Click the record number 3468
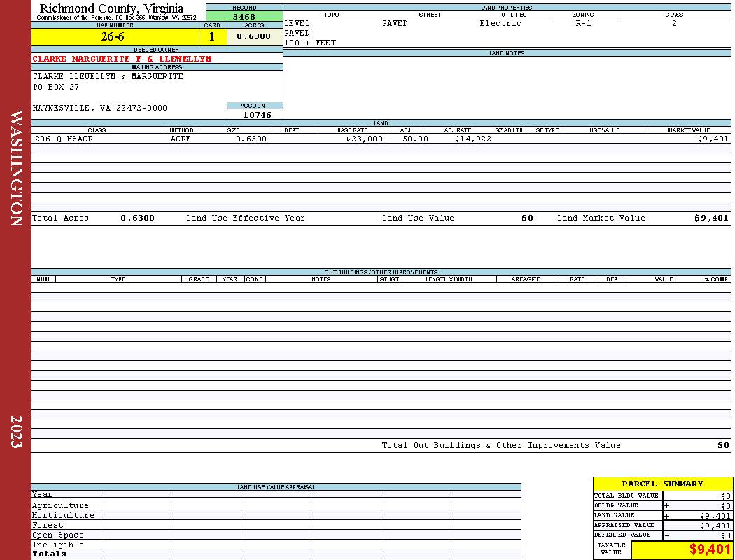Screen dimensions: 735x560 click(x=244, y=16)
